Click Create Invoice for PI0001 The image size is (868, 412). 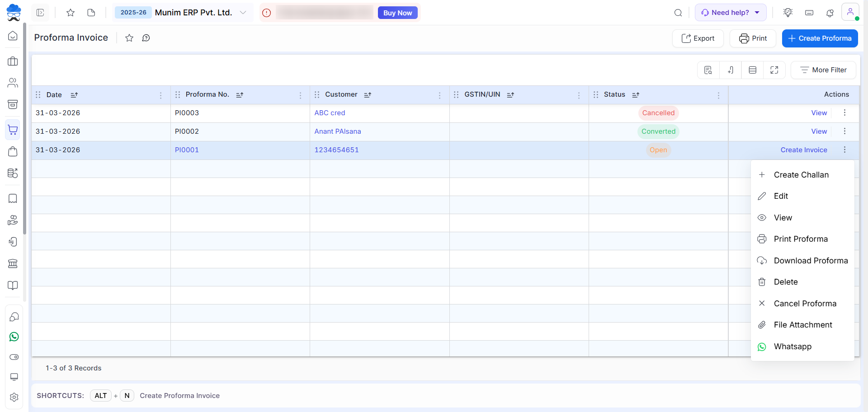coord(803,150)
